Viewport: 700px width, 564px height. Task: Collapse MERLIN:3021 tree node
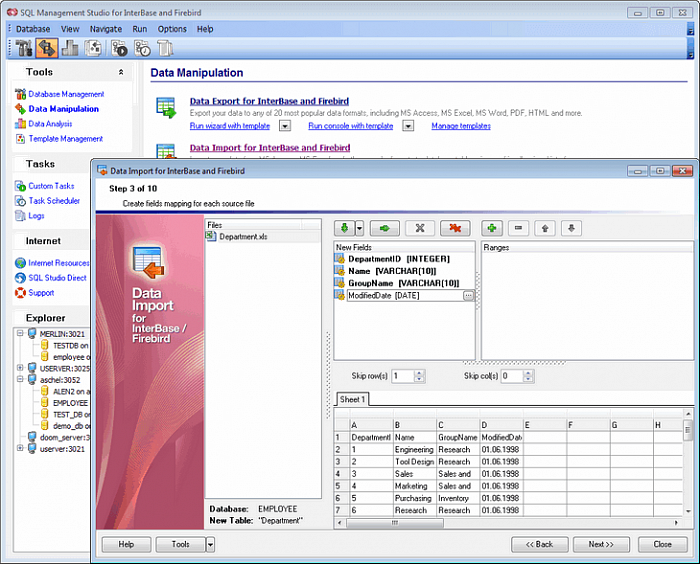[20, 333]
